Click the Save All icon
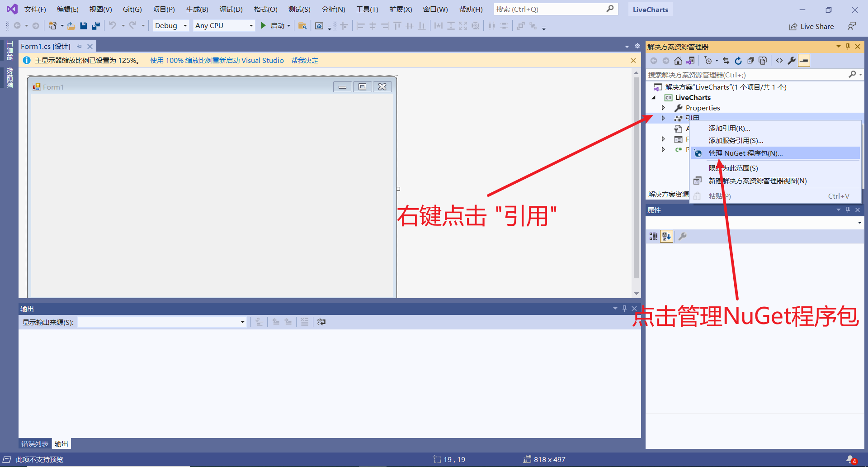This screenshot has width=868, height=467. 95,26
